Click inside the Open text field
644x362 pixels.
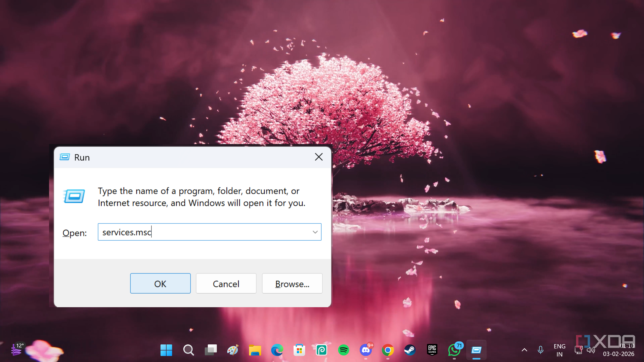pyautogui.click(x=201, y=232)
